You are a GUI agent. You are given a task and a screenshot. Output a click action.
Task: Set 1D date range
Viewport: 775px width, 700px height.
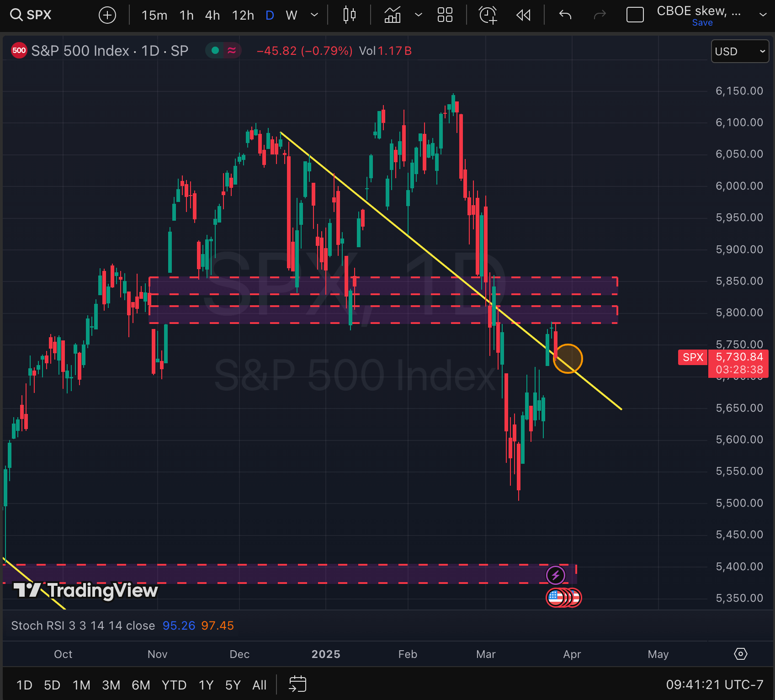coord(24,685)
